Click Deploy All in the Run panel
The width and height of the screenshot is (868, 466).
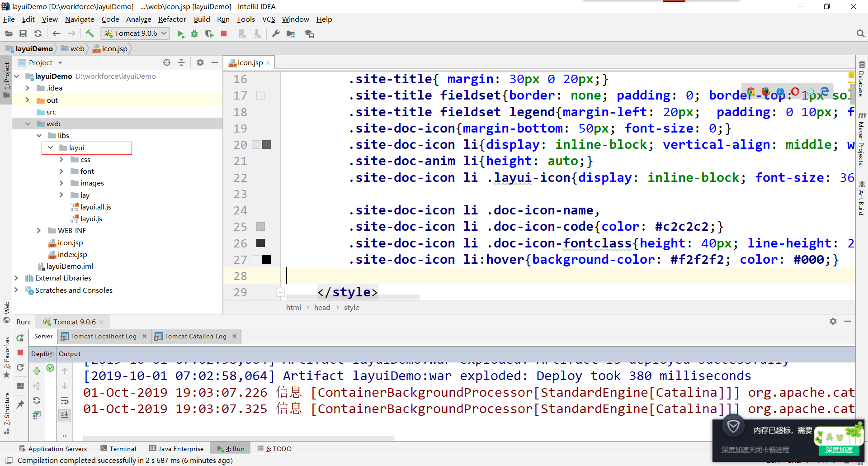37,371
